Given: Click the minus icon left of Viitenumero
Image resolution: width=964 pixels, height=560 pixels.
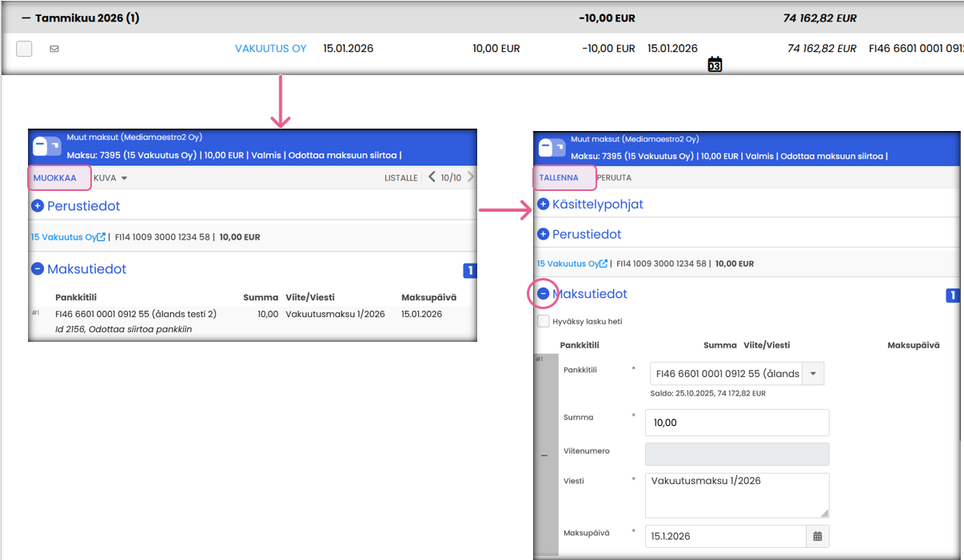Looking at the screenshot, I should pos(544,455).
